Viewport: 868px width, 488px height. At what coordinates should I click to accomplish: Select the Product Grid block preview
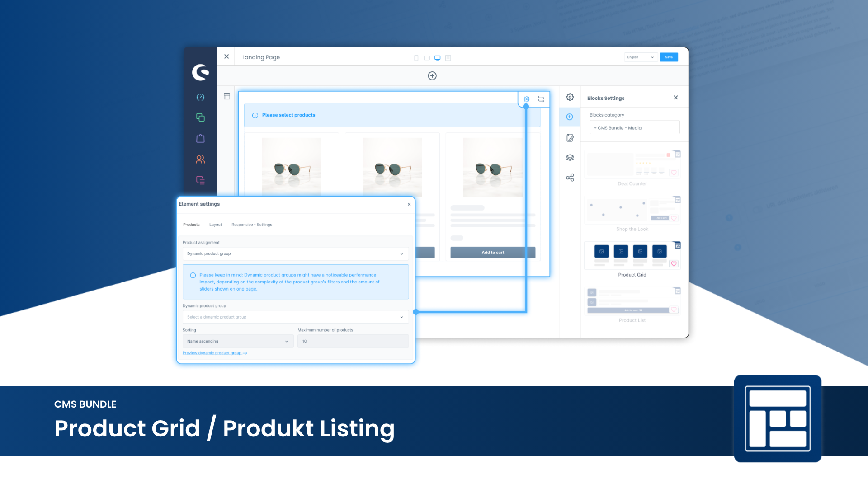(x=632, y=256)
